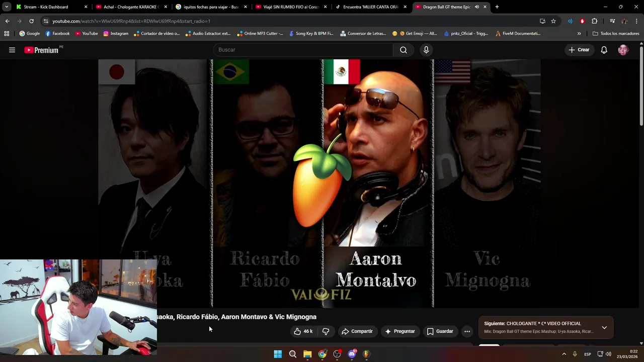Show hidden system tray icons chevron

coord(564,354)
